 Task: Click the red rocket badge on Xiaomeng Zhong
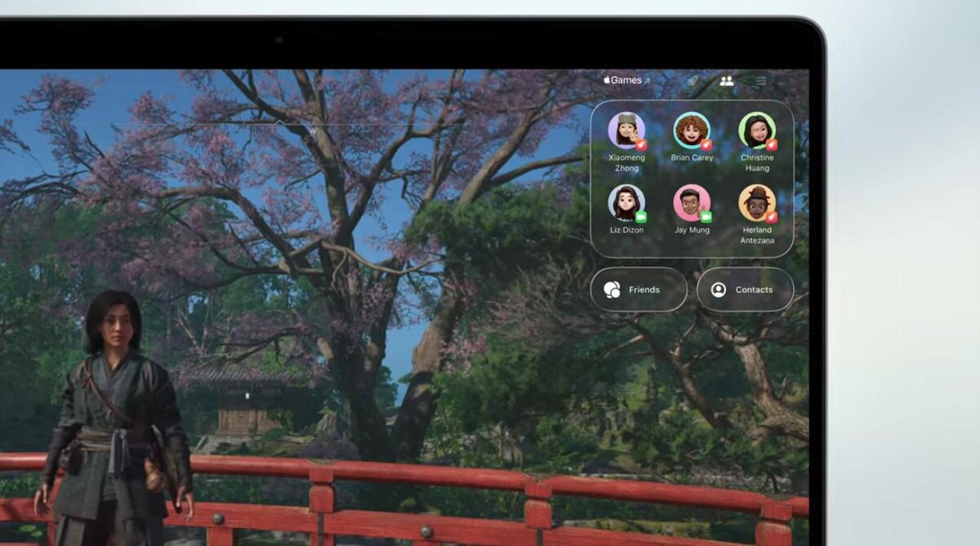click(x=641, y=145)
